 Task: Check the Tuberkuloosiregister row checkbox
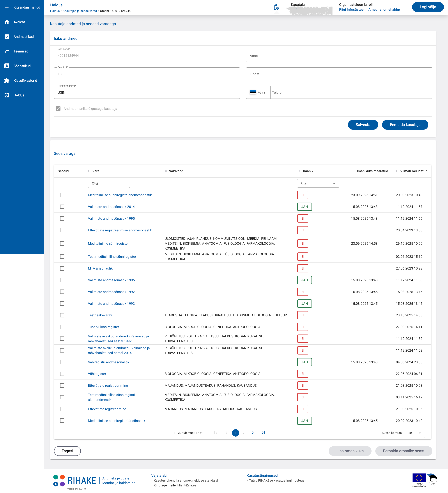point(62,327)
